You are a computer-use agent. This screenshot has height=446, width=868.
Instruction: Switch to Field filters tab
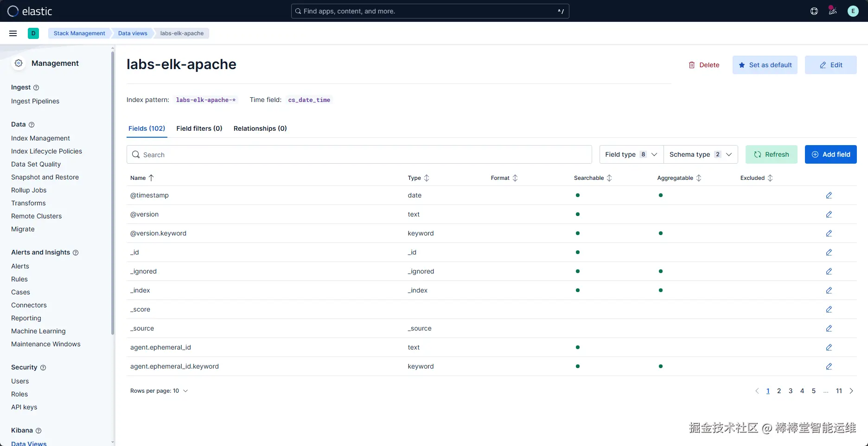199,128
